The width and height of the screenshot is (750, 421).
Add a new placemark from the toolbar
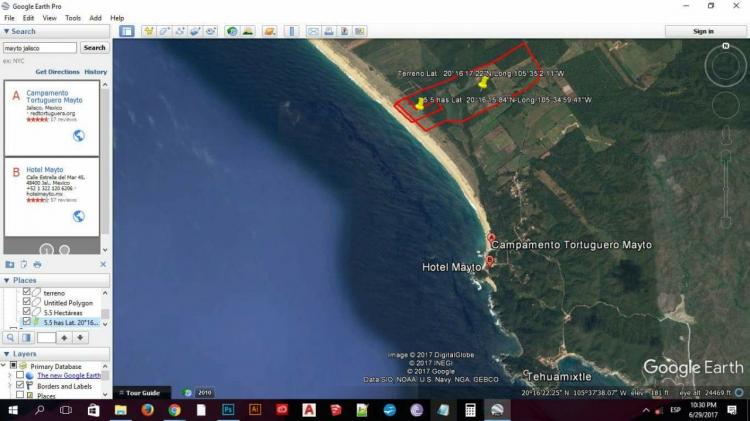pos(149,32)
